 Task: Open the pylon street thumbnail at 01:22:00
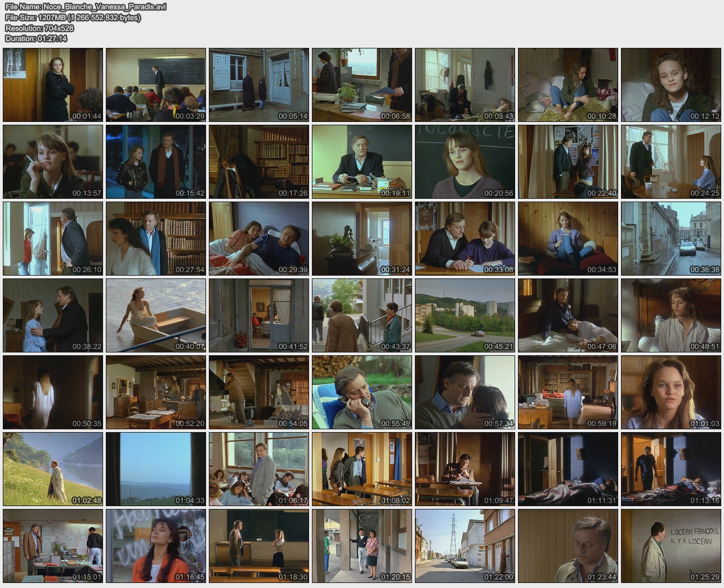tap(465, 546)
